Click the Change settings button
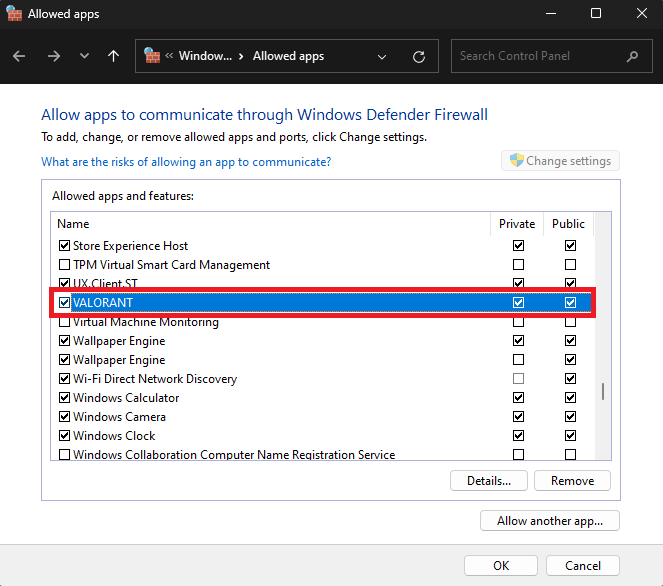The image size is (663, 586). [560, 161]
